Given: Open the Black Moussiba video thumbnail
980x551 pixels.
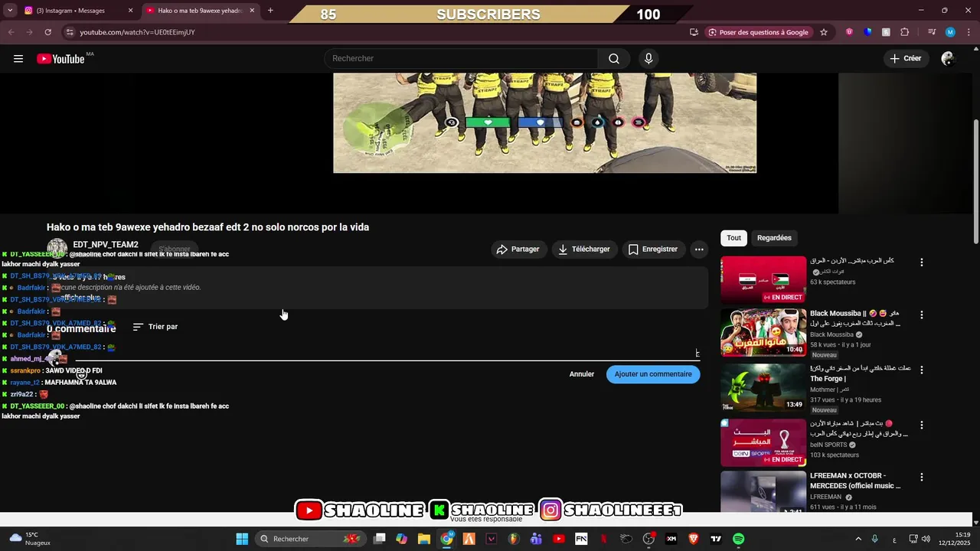Looking at the screenshot, I should tap(763, 332).
